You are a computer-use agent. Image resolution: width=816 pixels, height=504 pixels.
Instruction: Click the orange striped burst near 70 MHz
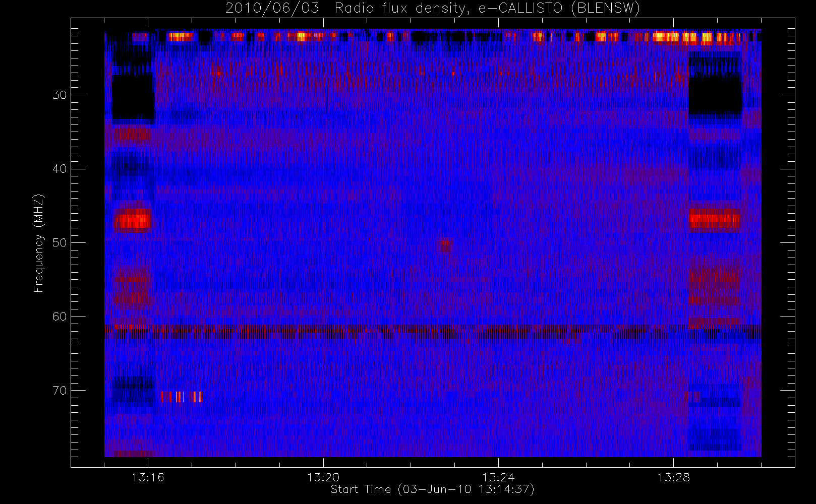click(x=182, y=397)
